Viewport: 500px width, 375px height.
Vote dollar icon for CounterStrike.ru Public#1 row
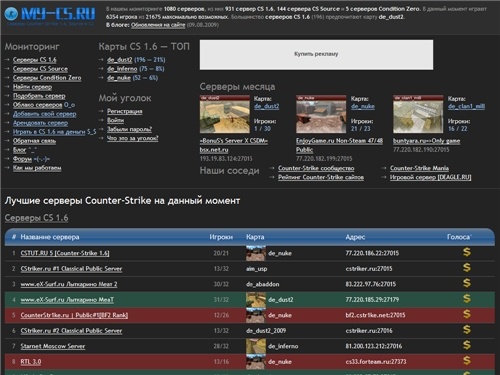(467, 314)
